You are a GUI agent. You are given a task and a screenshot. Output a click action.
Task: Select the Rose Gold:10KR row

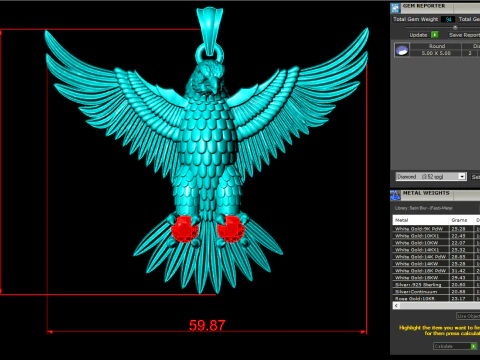click(436, 299)
